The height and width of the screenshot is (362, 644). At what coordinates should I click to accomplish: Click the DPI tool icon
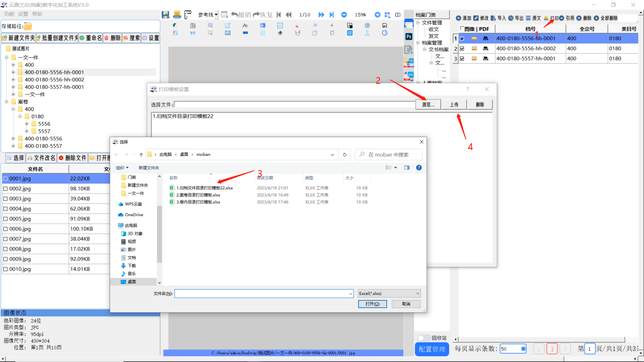(384, 26)
